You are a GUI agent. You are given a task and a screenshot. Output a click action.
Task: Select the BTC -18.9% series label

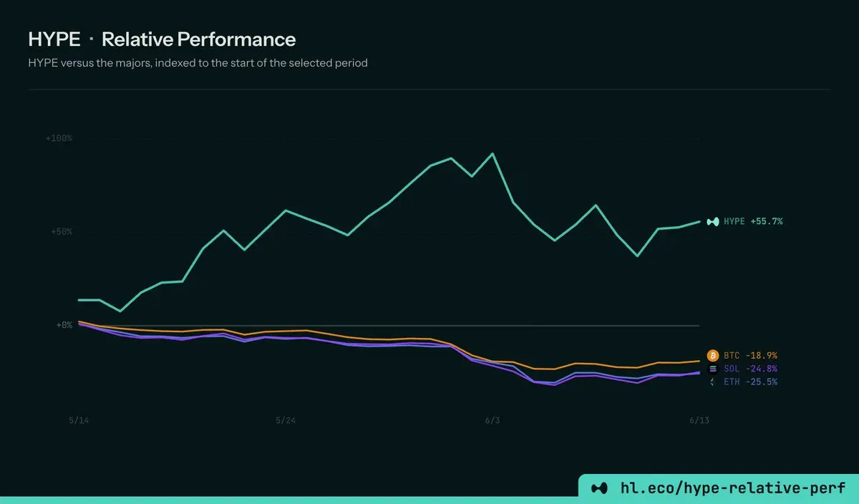click(750, 355)
